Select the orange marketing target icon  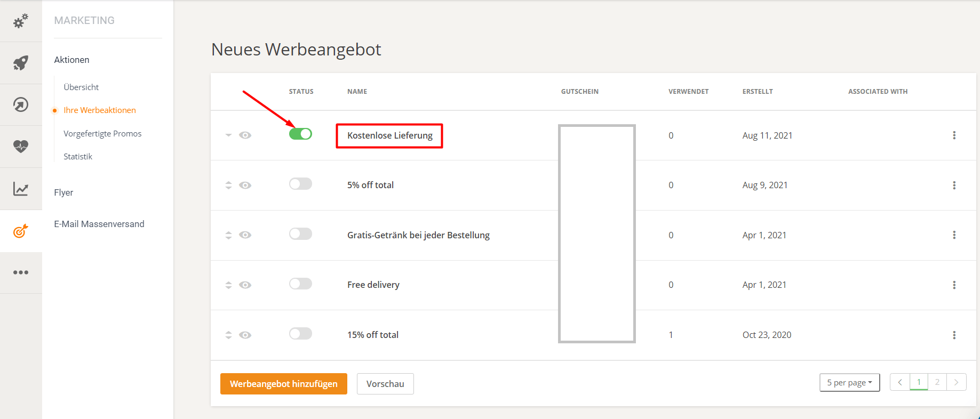pyautogui.click(x=21, y=231)
